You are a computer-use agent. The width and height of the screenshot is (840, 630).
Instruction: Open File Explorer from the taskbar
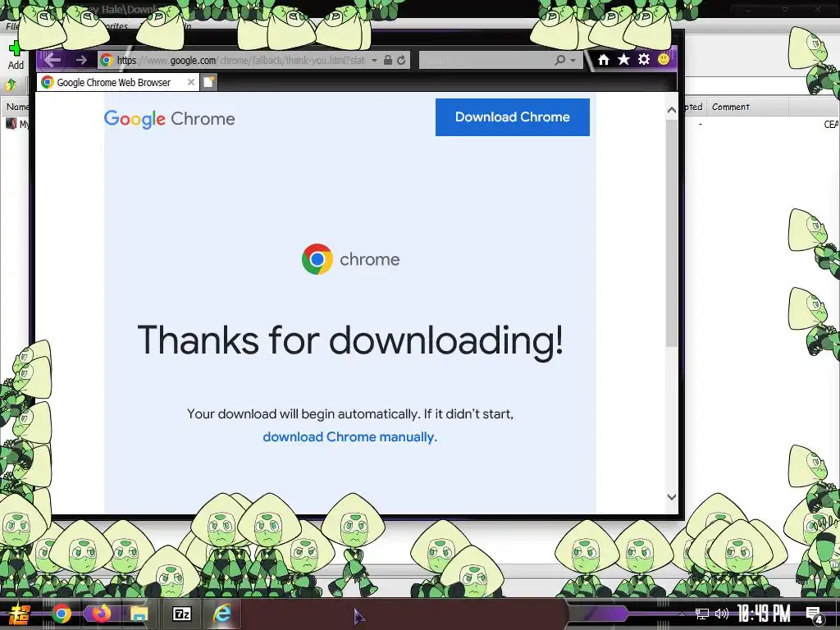(x=139, y=614)
